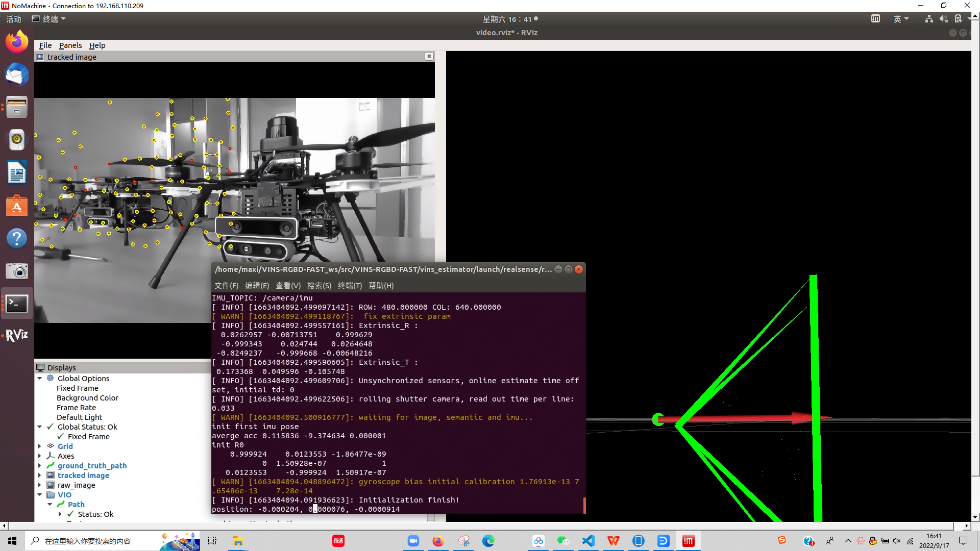Expand the raw_image display item
Screen dimensions: 980x551
(40, 485)
